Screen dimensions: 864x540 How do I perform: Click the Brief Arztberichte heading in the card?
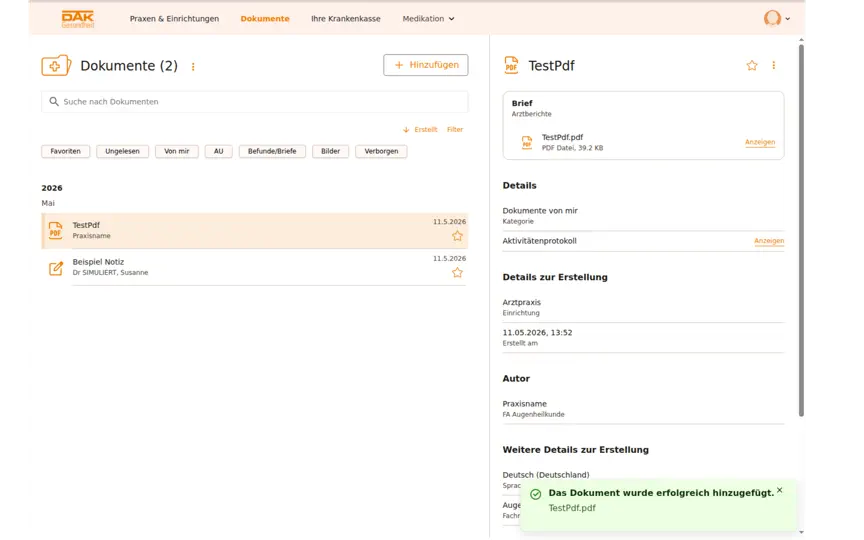point(531,108)
